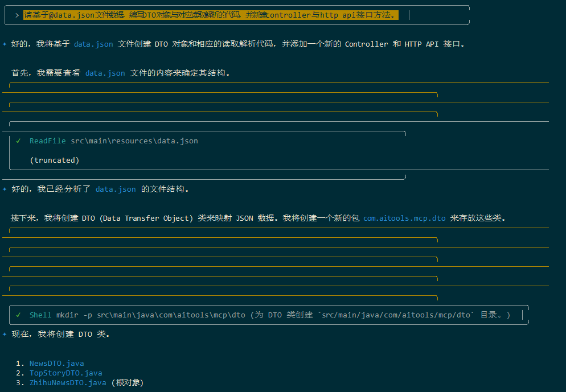566x392 pixels.
Task: Click the green checkmark next to ReadFile
Action: click(19, 141)
